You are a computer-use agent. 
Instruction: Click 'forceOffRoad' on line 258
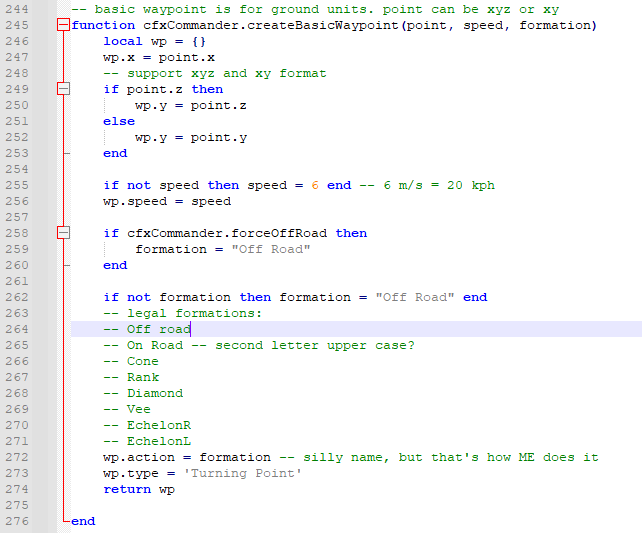[279, 233]
